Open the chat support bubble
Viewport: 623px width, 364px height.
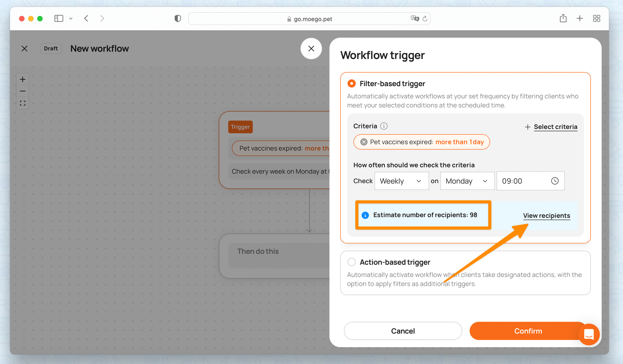click(588, 334)
